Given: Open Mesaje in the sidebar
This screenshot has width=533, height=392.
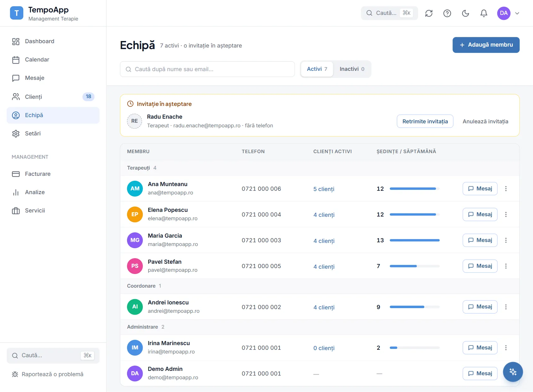Looking at the screenshot, I should pyautogui.click(x=53, y=78).
